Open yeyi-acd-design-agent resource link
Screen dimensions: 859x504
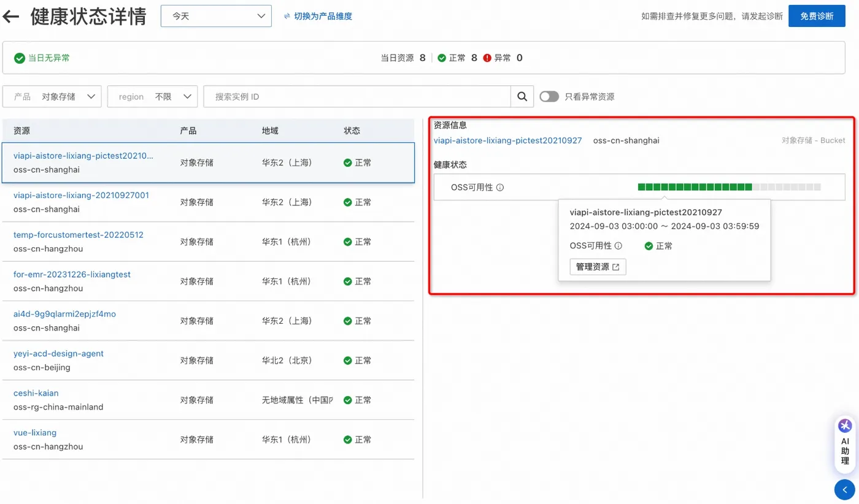(58, 353)
